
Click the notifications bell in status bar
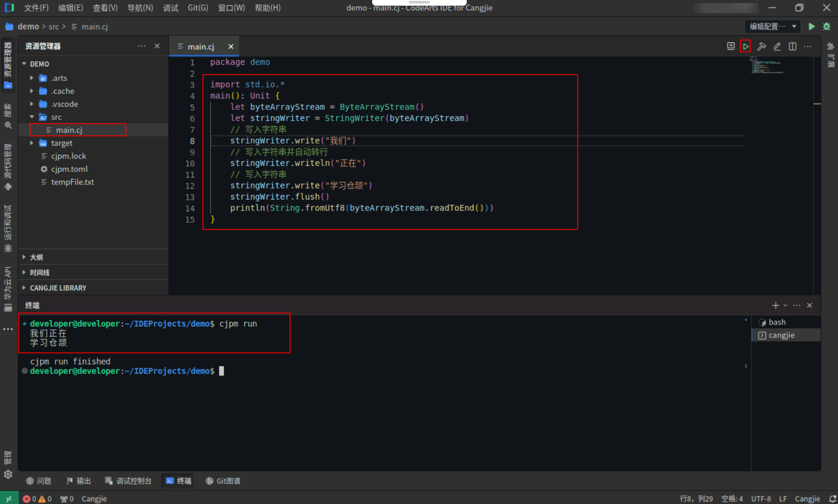tap(832, 499)
